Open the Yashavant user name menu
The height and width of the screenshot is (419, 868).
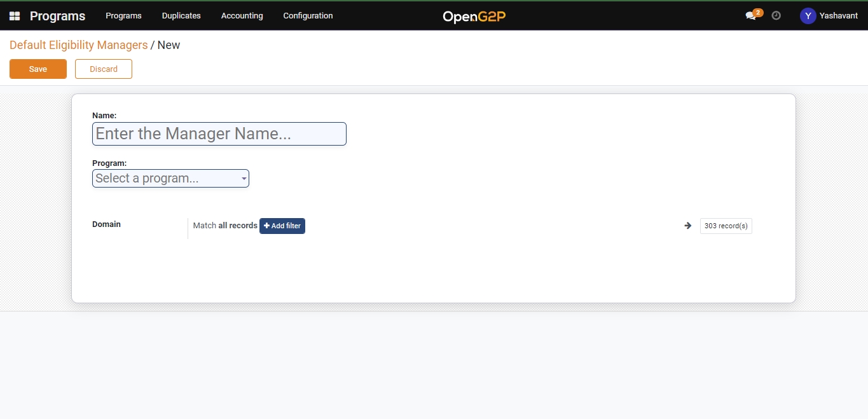point(838,16)
